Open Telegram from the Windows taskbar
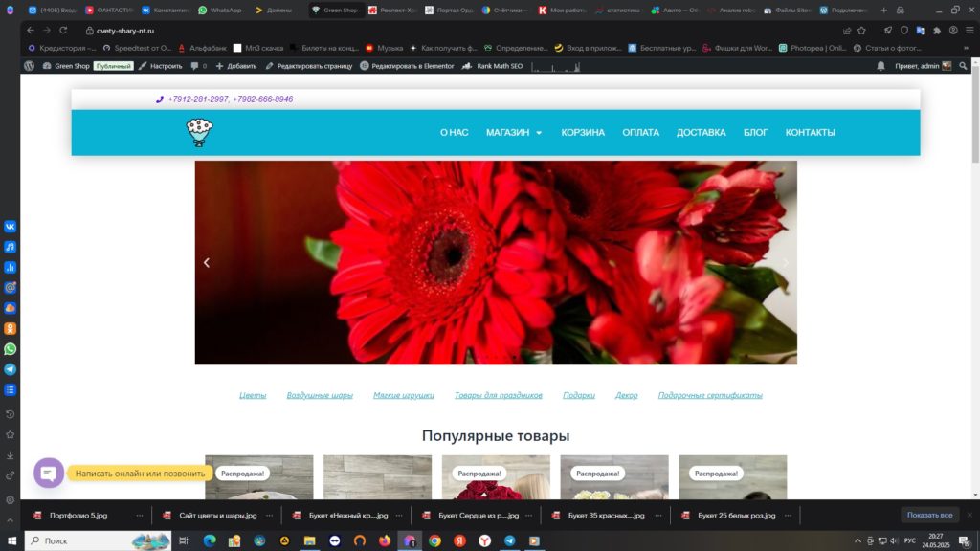 pyautogui.click(x=510, y=540)
